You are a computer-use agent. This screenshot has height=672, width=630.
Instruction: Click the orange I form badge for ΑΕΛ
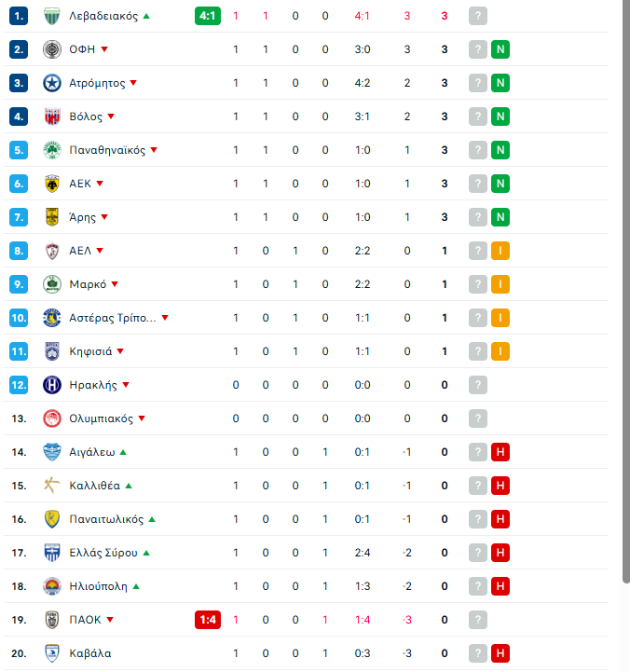coord(500,251)
